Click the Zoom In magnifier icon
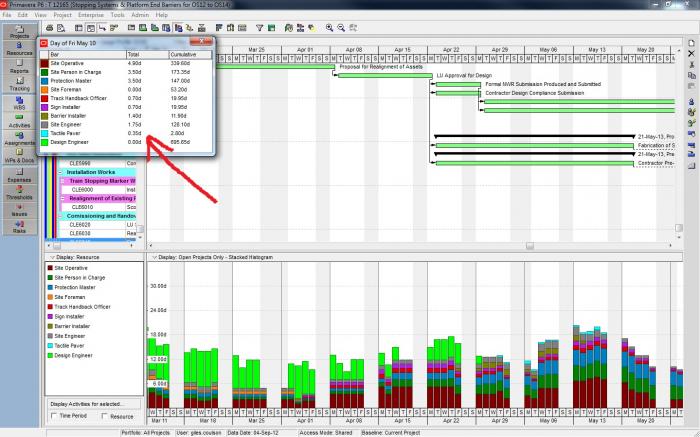This screenshot has width=700, height=437. tap(329, 28)
